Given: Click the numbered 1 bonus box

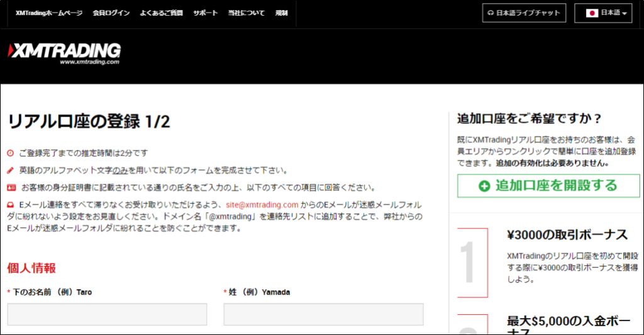Looking at the screenshot, I should point(473,263).
